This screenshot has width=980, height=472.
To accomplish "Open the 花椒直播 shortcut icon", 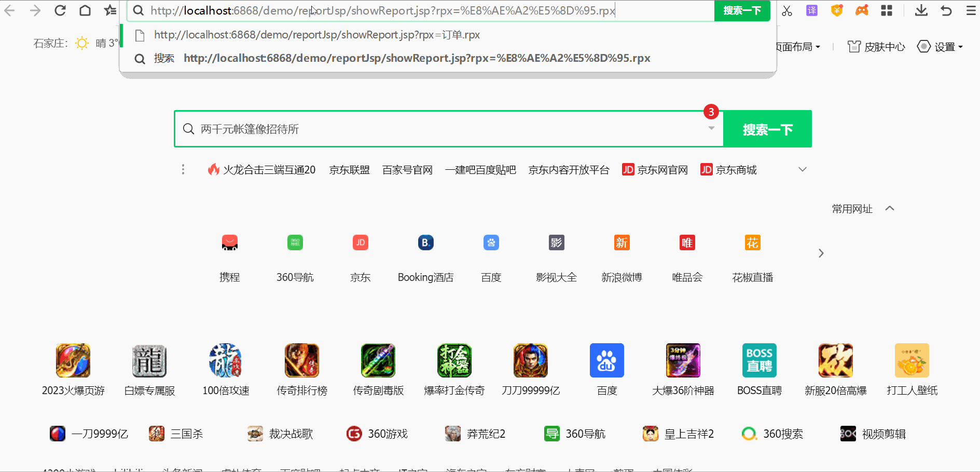I will point(753,242).
